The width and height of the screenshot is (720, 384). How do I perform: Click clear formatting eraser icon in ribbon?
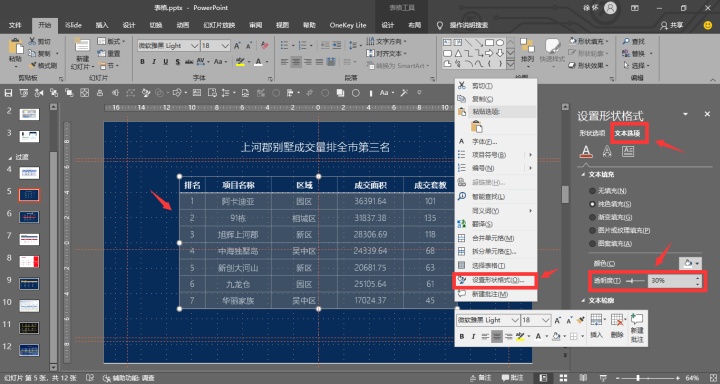click(x=264, y=45)
